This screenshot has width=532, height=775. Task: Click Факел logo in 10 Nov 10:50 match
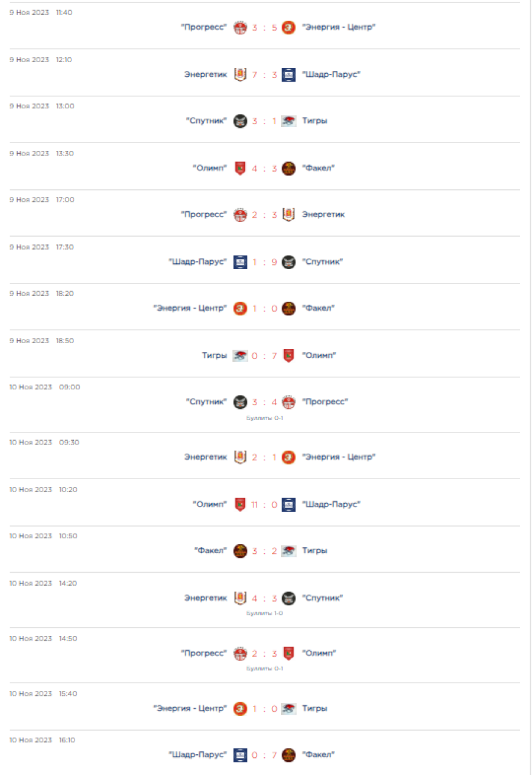point(240,551)
